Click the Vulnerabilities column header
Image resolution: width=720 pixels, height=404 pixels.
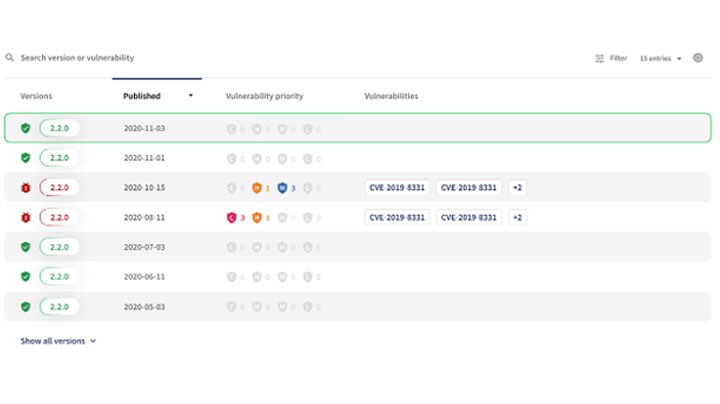pyautogui.click(x=391, y=96)
